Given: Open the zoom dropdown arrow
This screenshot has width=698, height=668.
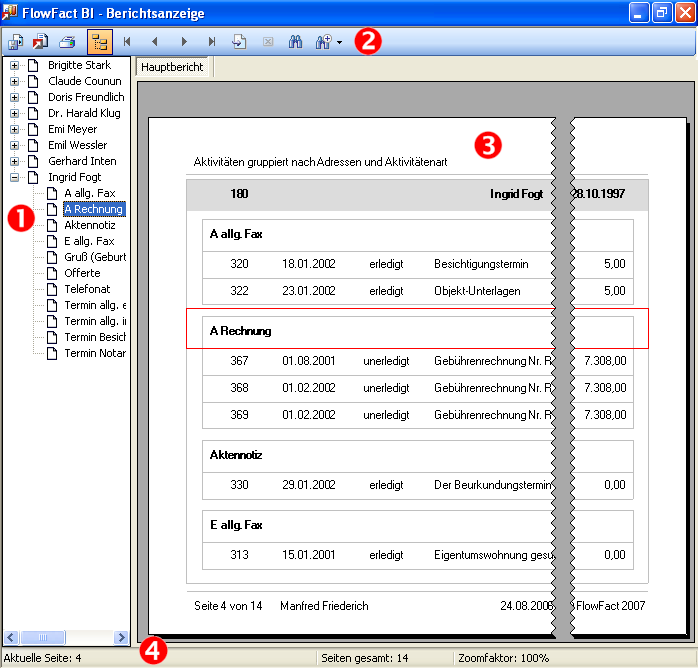Looking at the screenshot, I should click(339, 43).
